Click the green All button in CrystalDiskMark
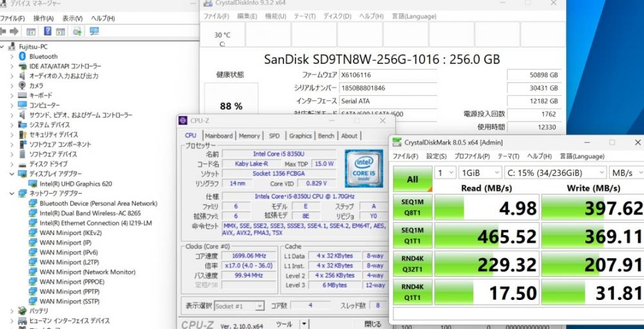Screen dimensions: 644x329 412,179
